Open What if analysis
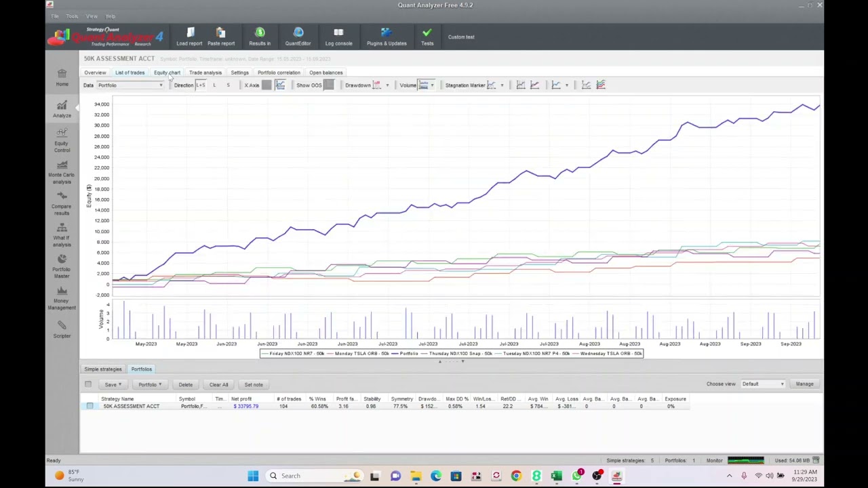The image size is (868, 488). tap(62, 235)
